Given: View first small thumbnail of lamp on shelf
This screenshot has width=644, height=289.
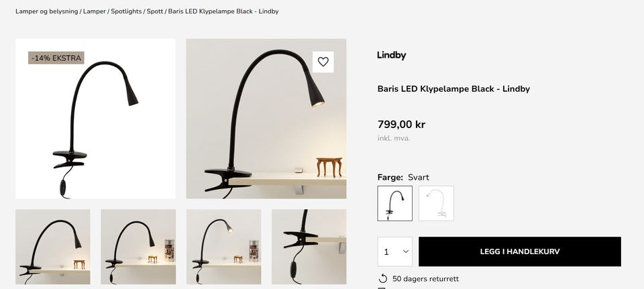Looking at the screenshot, I should [x=52, y=247].
